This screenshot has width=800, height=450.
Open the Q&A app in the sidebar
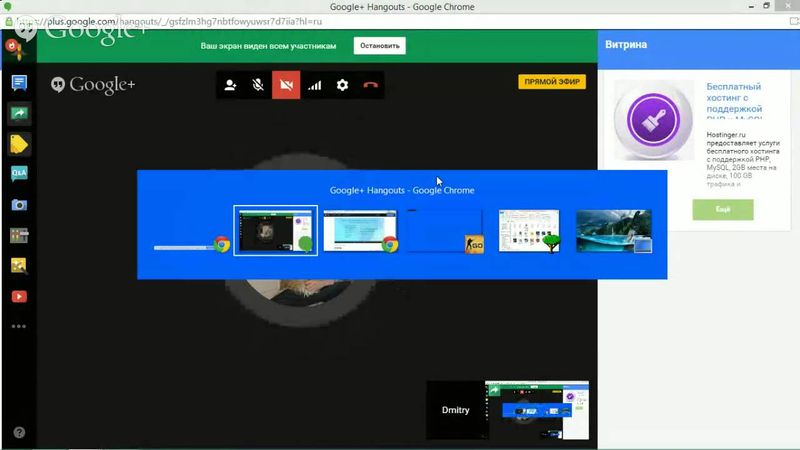click(18, 174)
